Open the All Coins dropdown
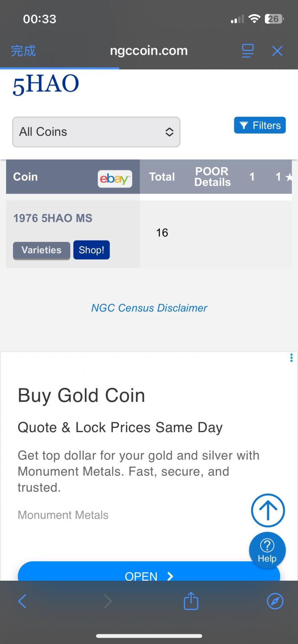 (96, 132)
